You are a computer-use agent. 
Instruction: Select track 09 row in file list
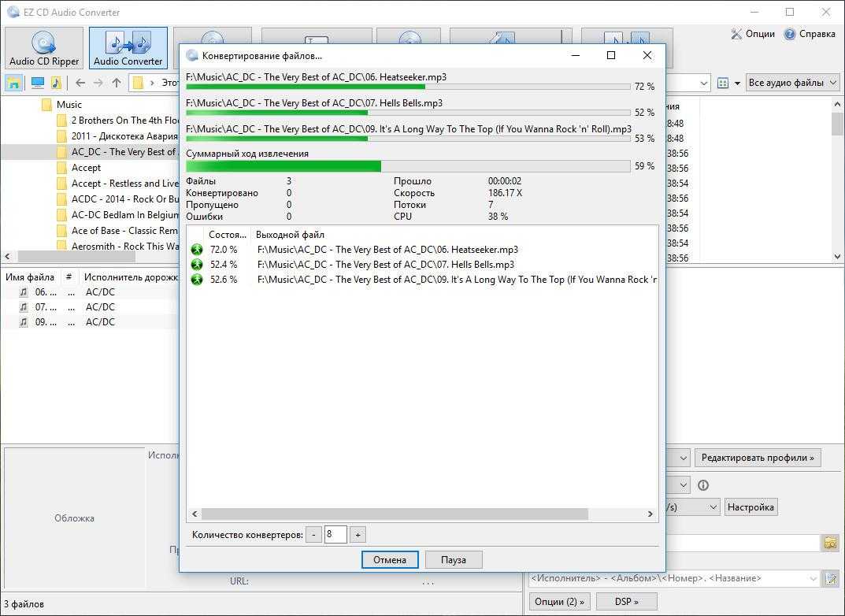91,322
